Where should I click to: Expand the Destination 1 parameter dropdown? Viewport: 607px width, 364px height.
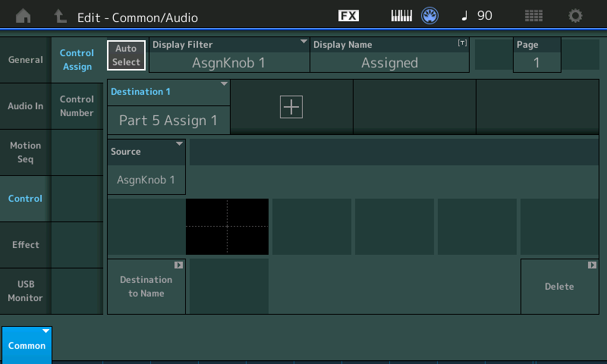pos(168,107)
